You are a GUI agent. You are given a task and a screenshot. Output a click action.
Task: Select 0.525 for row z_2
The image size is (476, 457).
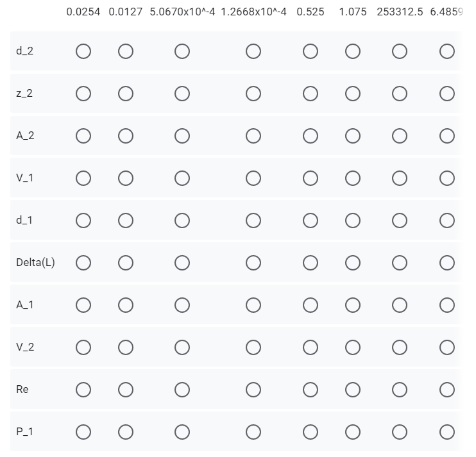click(310, 94)
